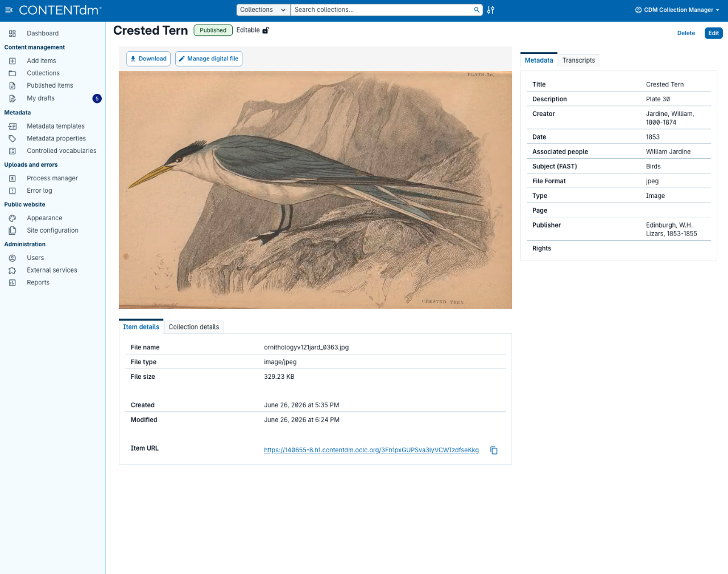Click the Editable unlock icon

pos(266,30)
